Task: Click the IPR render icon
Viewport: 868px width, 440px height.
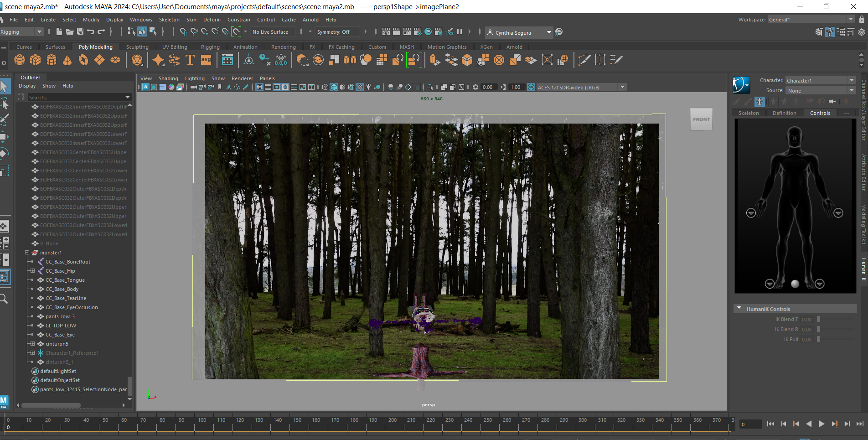Action: click(x=407, y=31)
